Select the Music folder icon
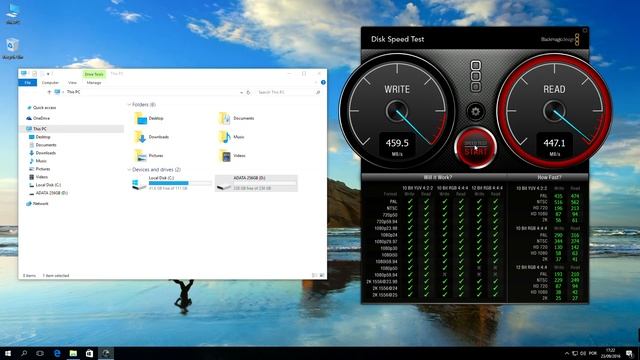 coord(224,137)
